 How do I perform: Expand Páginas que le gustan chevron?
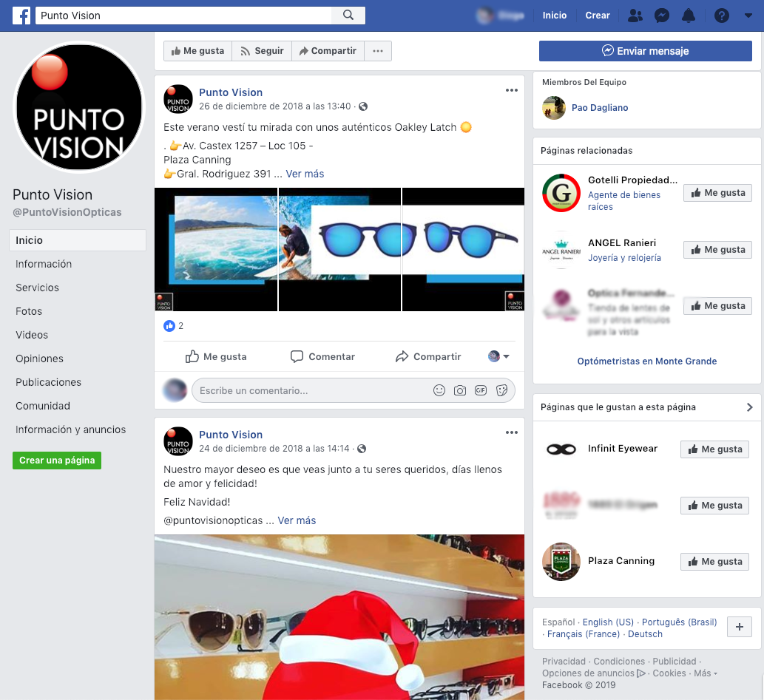click(749, 407)
